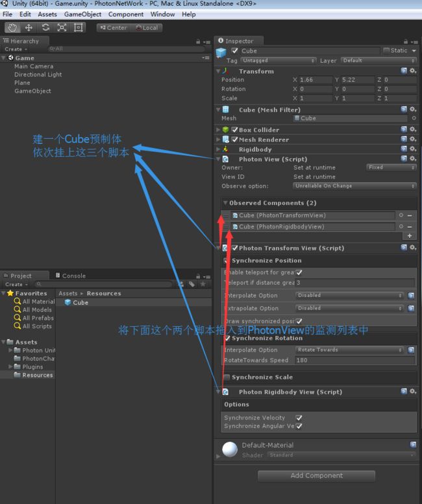Select the Scale tool in toolbar

pos(62,28)
